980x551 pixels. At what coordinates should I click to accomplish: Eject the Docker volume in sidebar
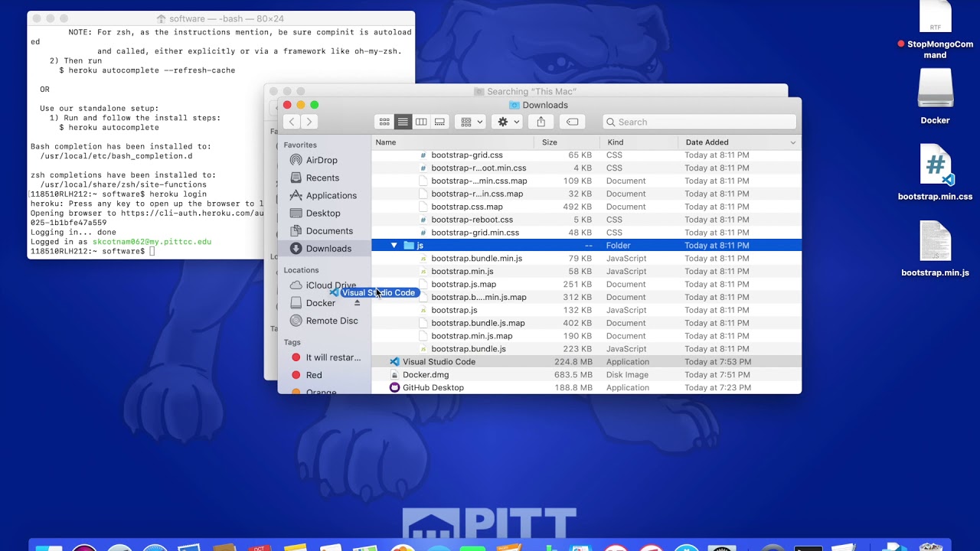click(x=357, y=303)
